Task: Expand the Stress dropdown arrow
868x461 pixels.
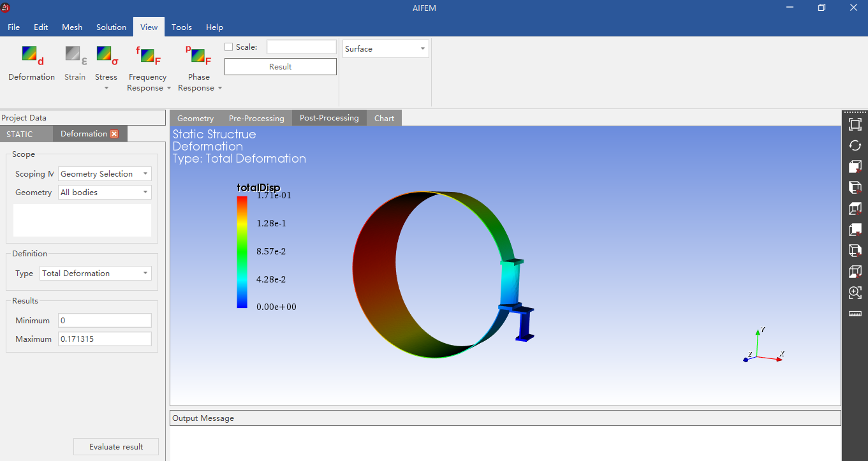Action: [x=107, y=88]
